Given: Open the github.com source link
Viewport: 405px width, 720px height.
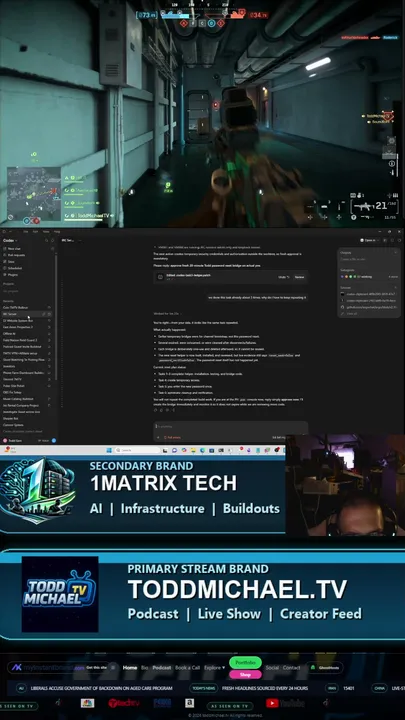Looking at the screenshot, I should pos(368,307).
